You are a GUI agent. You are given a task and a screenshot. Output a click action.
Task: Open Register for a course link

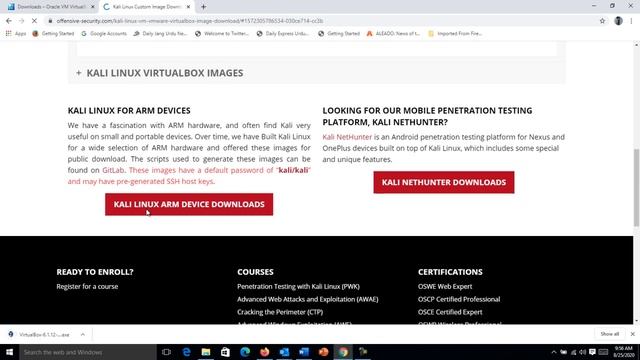(87, 287)
